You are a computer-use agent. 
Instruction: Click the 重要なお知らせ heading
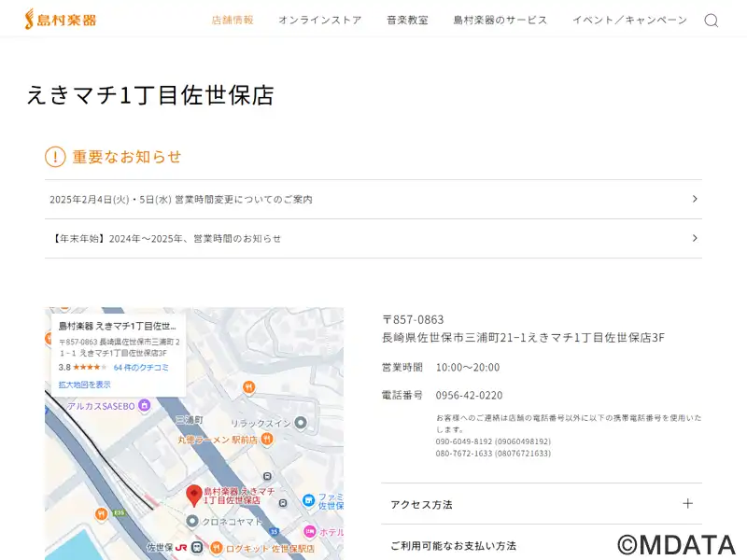point(127,157)
